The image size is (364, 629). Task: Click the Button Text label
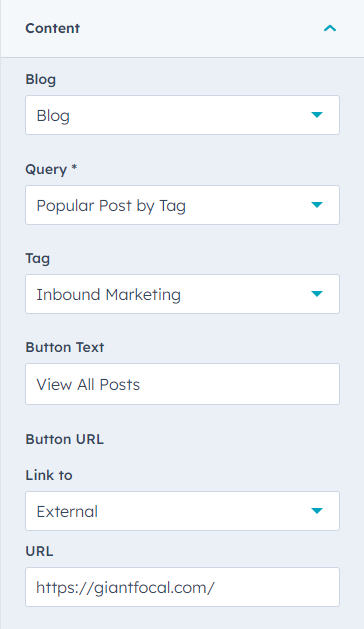65,347
